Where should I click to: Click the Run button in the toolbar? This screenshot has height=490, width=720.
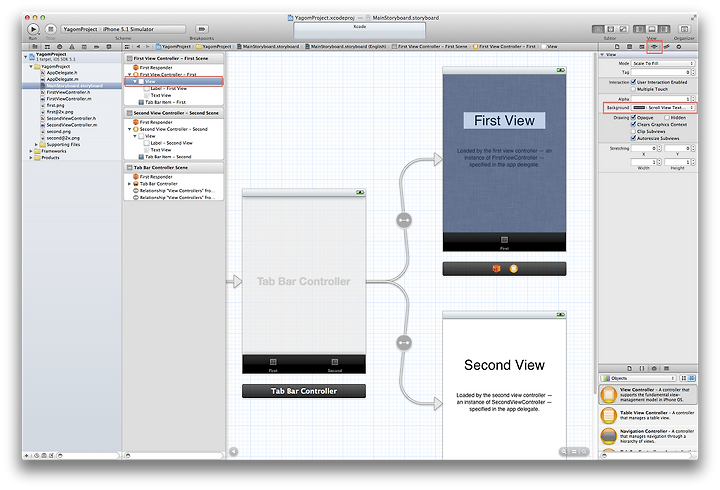pos(33,29)
